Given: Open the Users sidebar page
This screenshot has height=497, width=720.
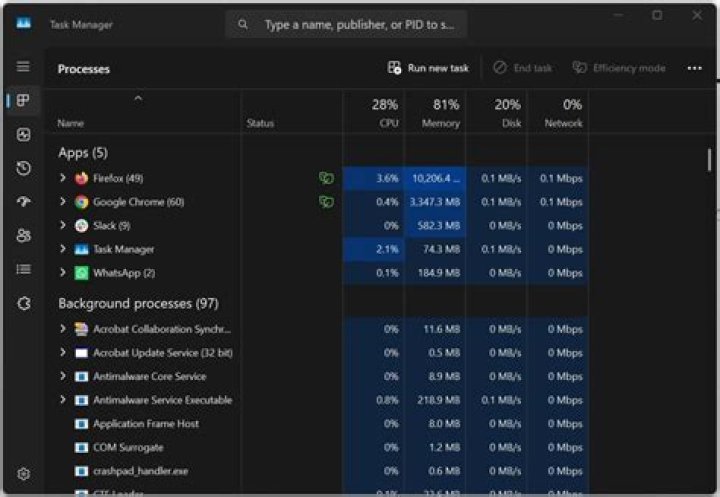Looking at the screenshot, I should pos(23,236).
